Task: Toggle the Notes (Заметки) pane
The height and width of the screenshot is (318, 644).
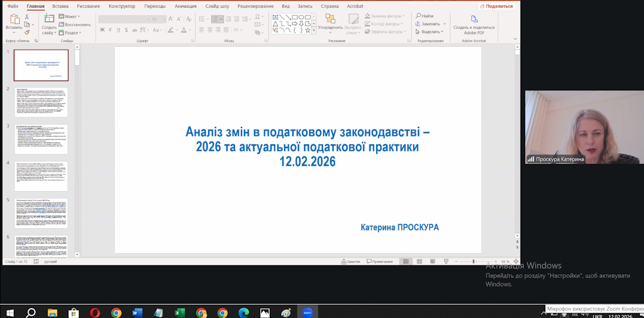Action: pyautogui.click(x=351, y=262)
